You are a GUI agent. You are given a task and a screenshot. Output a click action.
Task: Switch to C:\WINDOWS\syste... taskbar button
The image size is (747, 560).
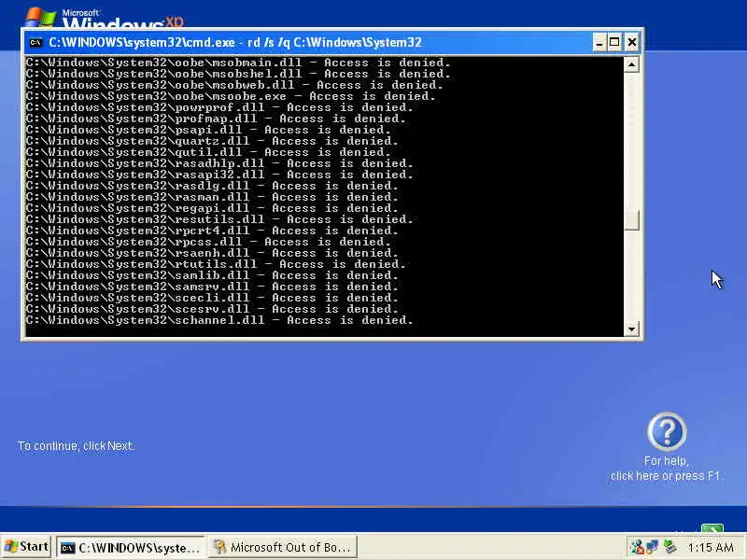click(x=130, y=547)
